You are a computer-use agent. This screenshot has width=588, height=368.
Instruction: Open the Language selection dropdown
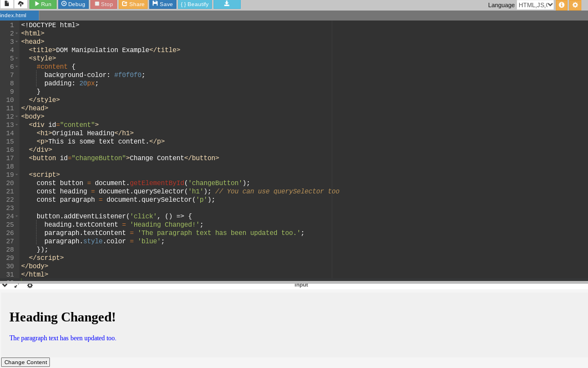[535, 5]
